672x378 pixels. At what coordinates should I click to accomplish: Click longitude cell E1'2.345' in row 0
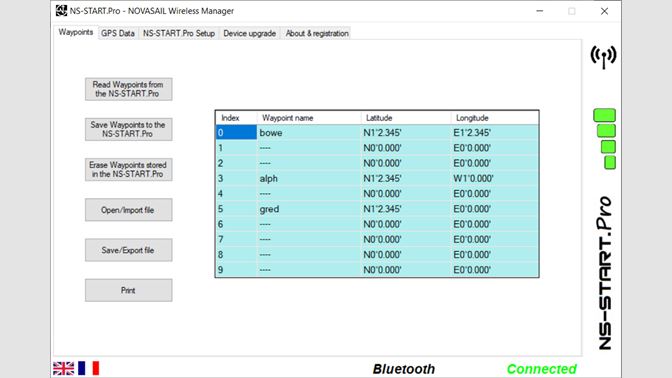click(x=495, y=133)
